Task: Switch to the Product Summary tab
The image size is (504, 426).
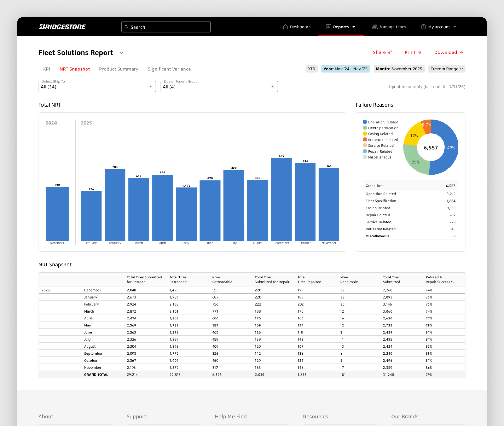Action: (x=118, y=69)
